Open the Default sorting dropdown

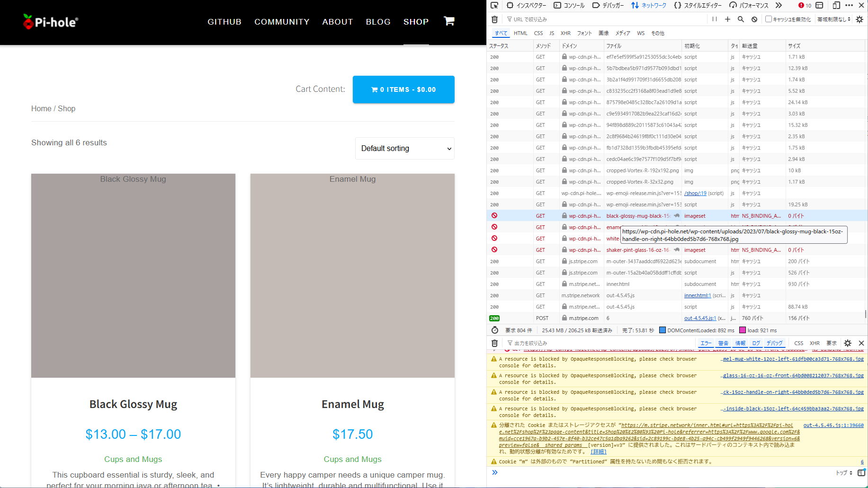[x=405, y=149]
